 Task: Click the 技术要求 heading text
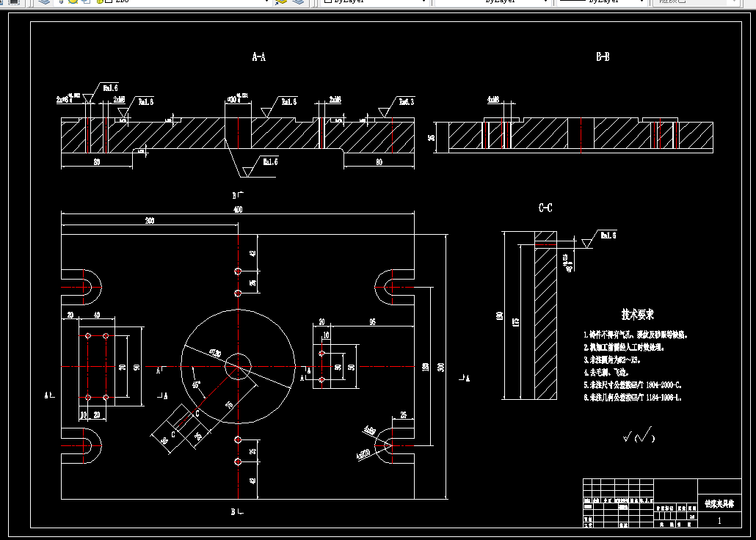coord(637,315)
